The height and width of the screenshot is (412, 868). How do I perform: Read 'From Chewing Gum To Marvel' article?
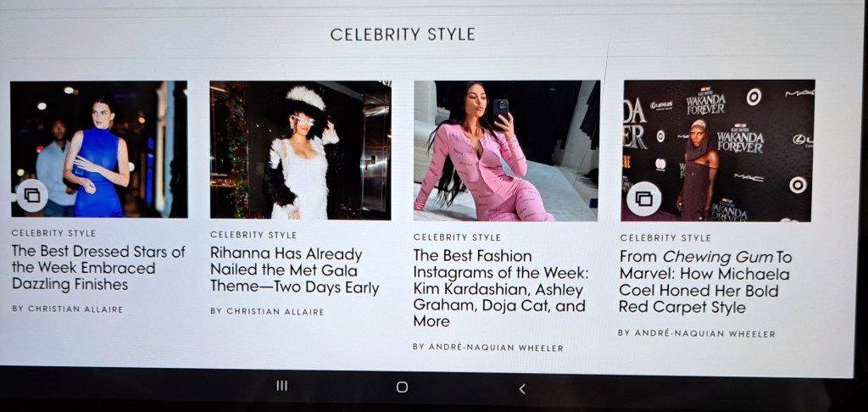pyautogui.click(x=706, y=281)
